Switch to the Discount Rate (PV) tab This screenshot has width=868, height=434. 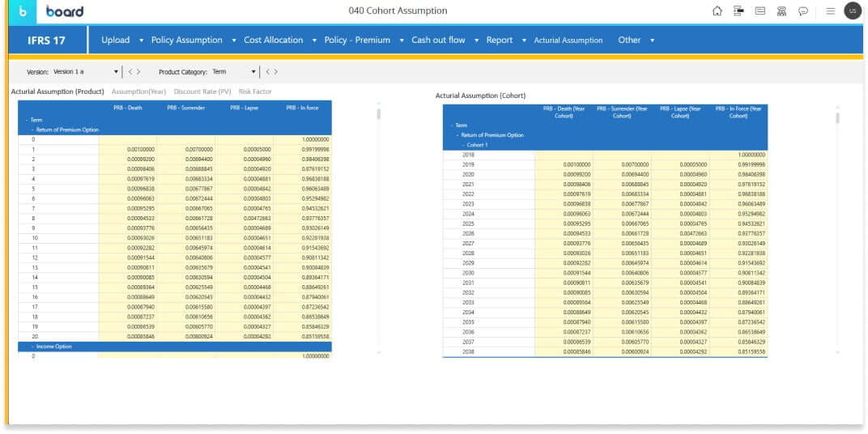[202, 91]
